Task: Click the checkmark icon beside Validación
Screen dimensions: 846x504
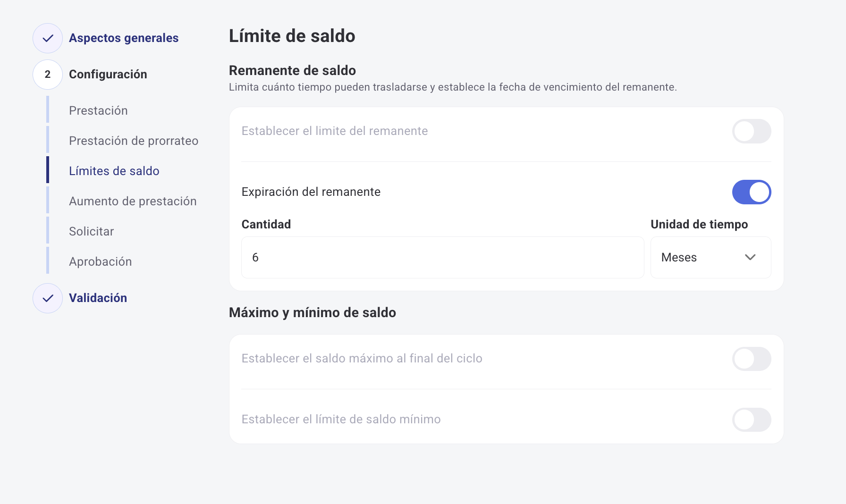Action: [48, 298]
